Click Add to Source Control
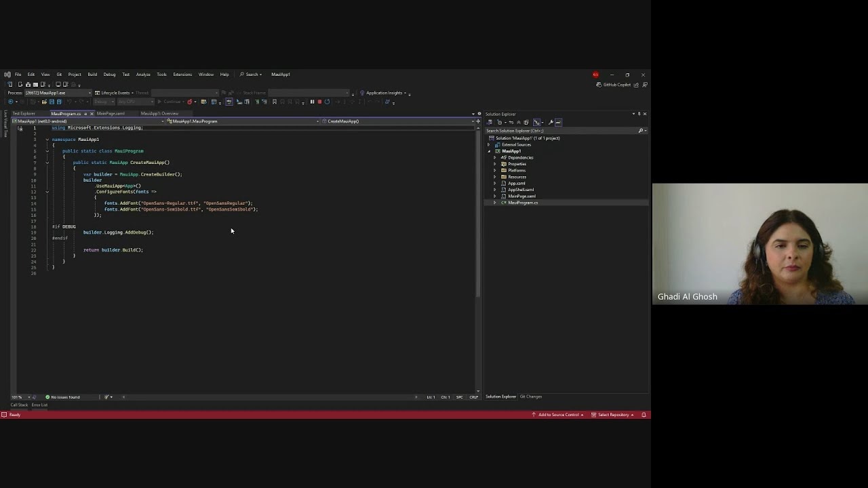The image size is (868, 488). (x=559, y=414)
